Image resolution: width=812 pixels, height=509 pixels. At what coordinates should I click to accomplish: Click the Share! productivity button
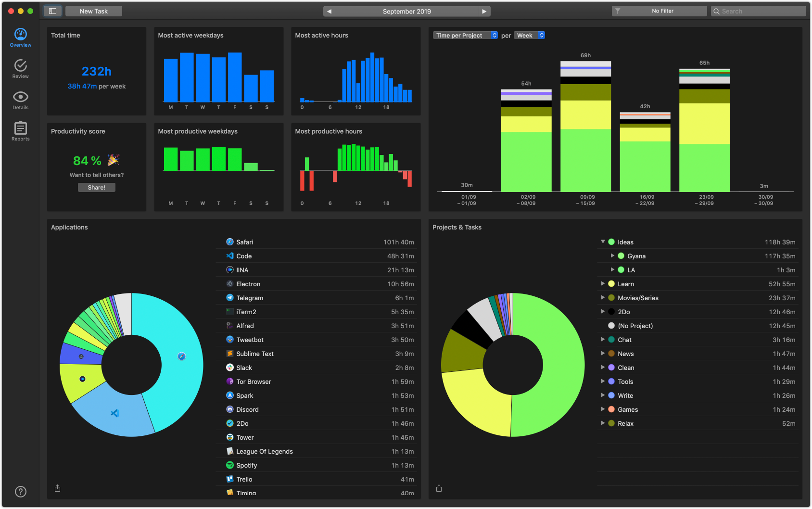click(x=97, y=188)
